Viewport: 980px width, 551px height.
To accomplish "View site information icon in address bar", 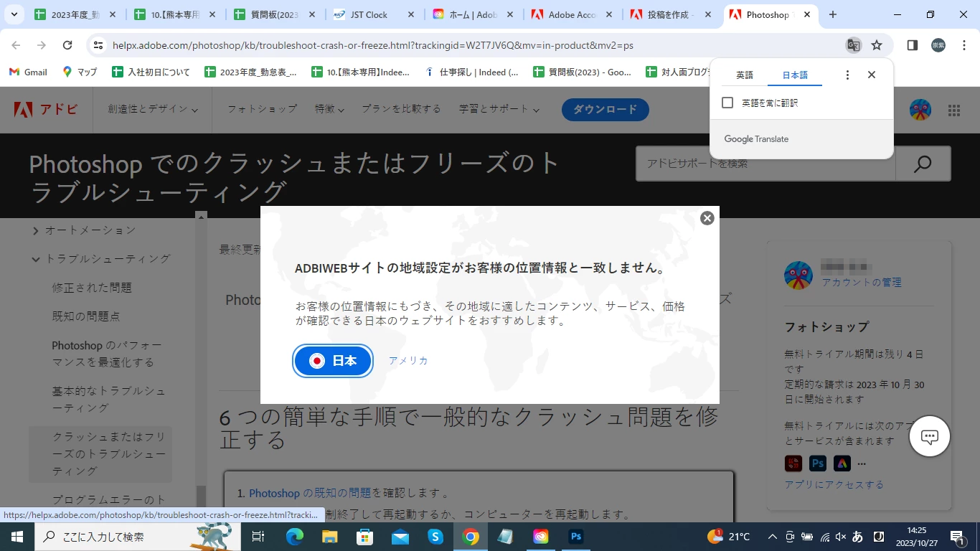I will 98,45.
